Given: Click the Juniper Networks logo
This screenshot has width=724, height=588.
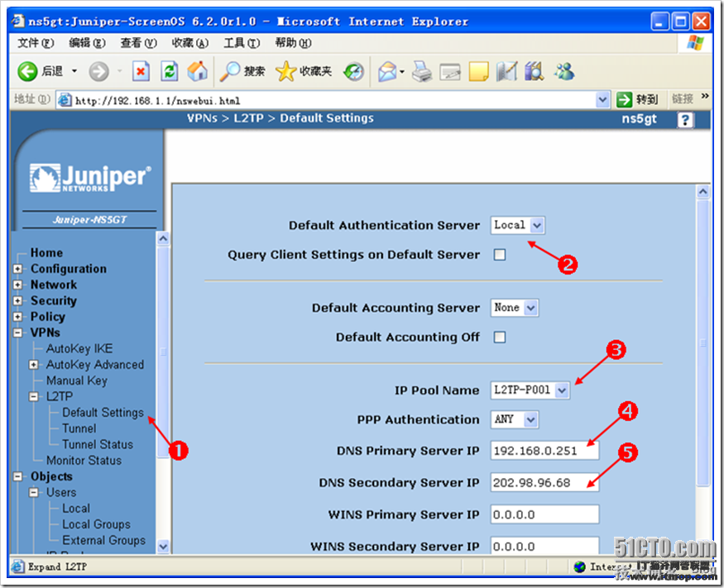Looking at the screenshot, I should 90,178.
